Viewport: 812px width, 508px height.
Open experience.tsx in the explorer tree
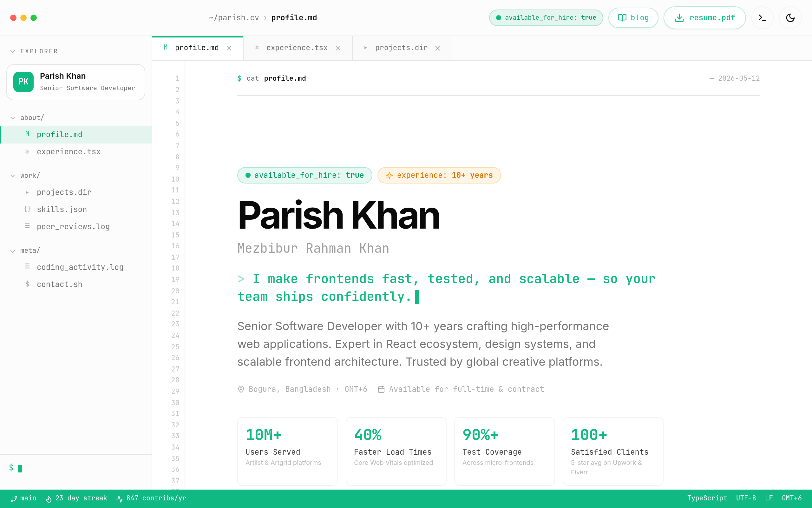coord(76,152)
